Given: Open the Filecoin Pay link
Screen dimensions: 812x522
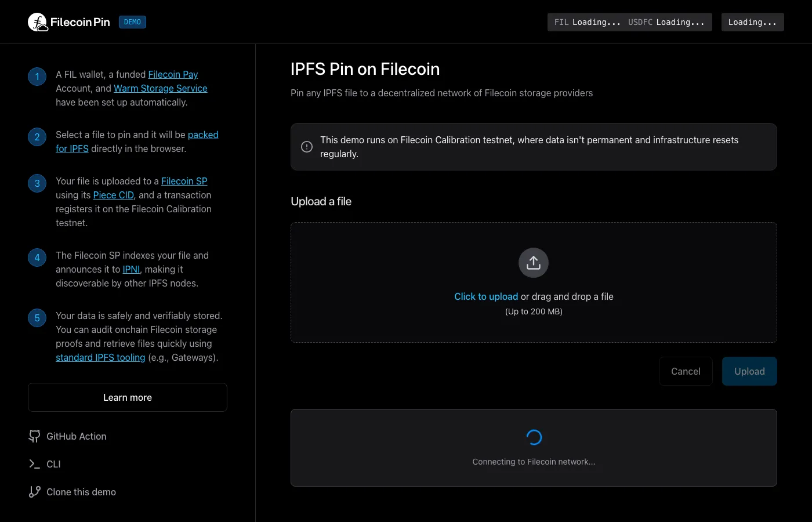Looking at the screenshot, I should point(173,74).
